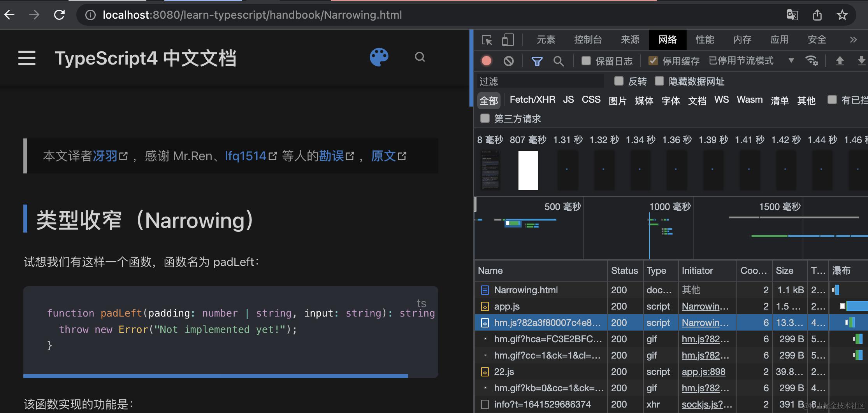Reload the page with the refresh icon

(59, 15)
